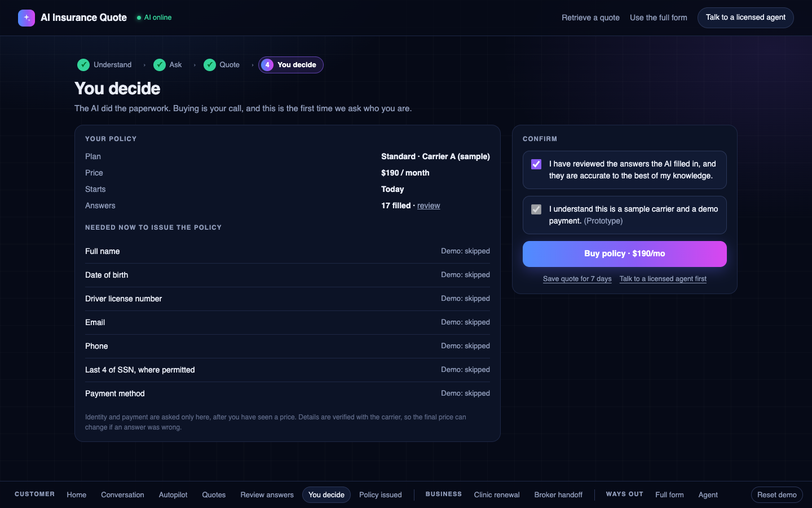This screenshot has width=812, height=508.
Task: Click the Quote step green checkmark icon
Action: click(x=210, y=65)
